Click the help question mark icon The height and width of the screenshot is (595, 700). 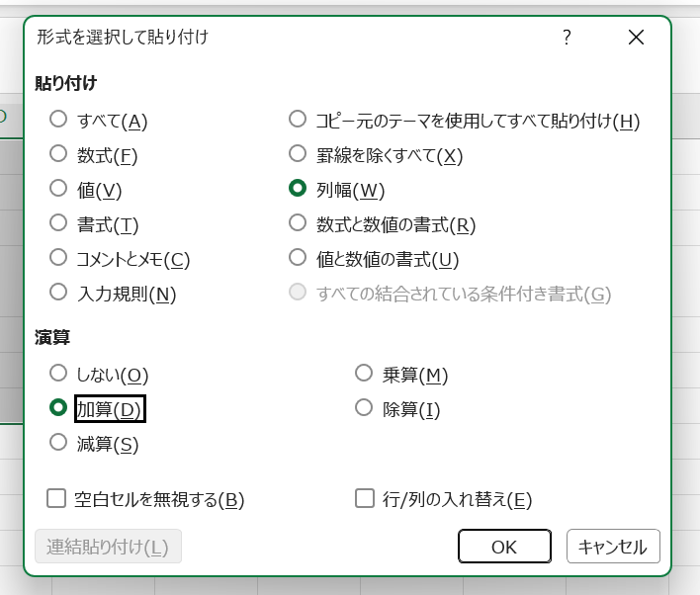(567, 38)
